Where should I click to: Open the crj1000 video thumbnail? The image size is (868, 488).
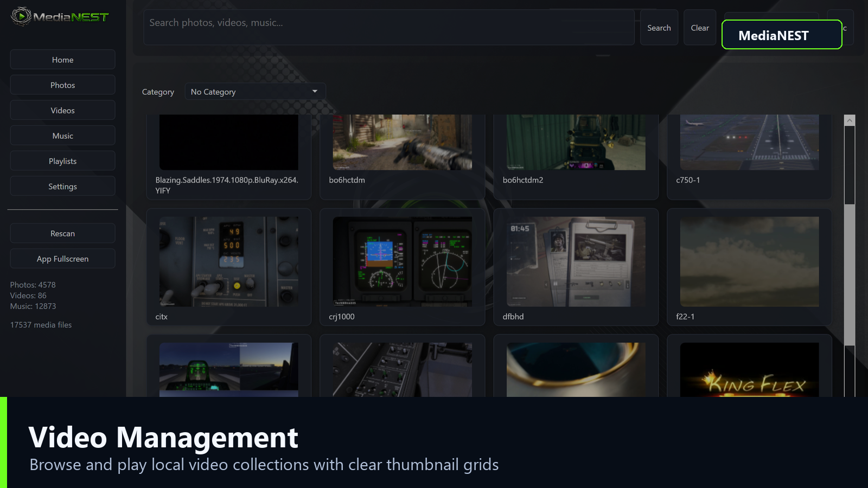coord(402,262)
